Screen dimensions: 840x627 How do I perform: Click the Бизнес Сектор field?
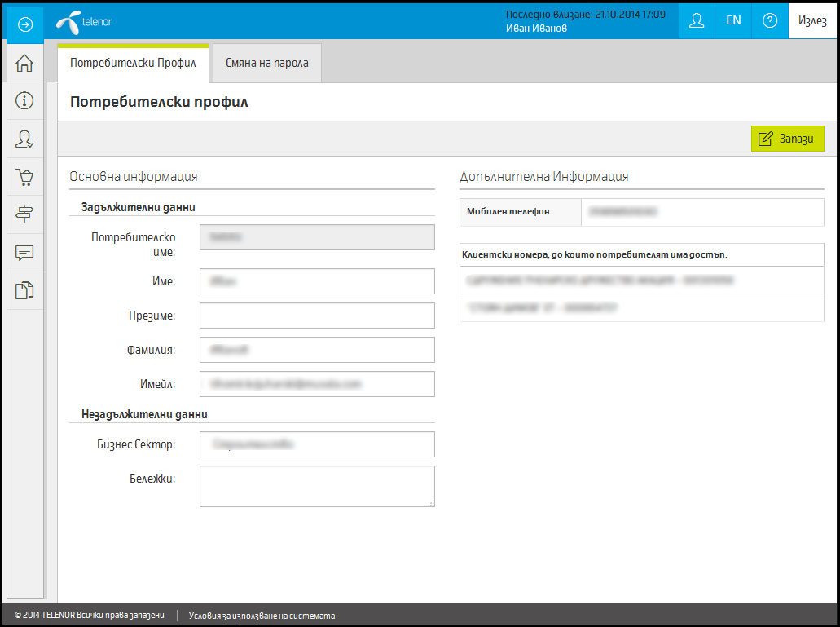click(x=317, y=444)
